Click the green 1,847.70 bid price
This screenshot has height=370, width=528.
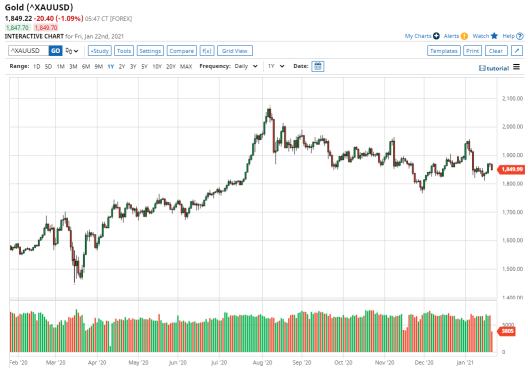18,28
